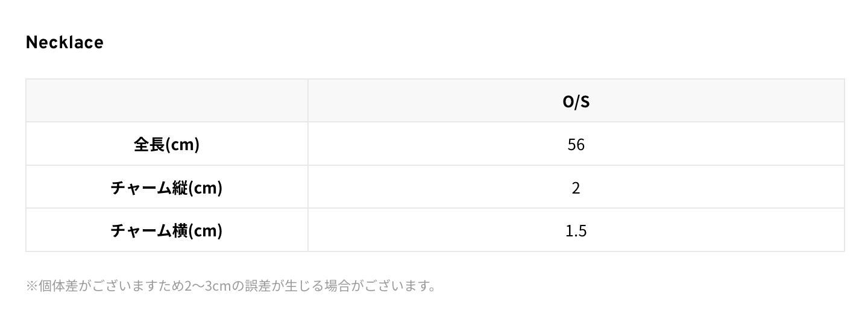Select the value 2 for チャーム縦
Viewport: 868px width, 322px height.
pos(576,188)
